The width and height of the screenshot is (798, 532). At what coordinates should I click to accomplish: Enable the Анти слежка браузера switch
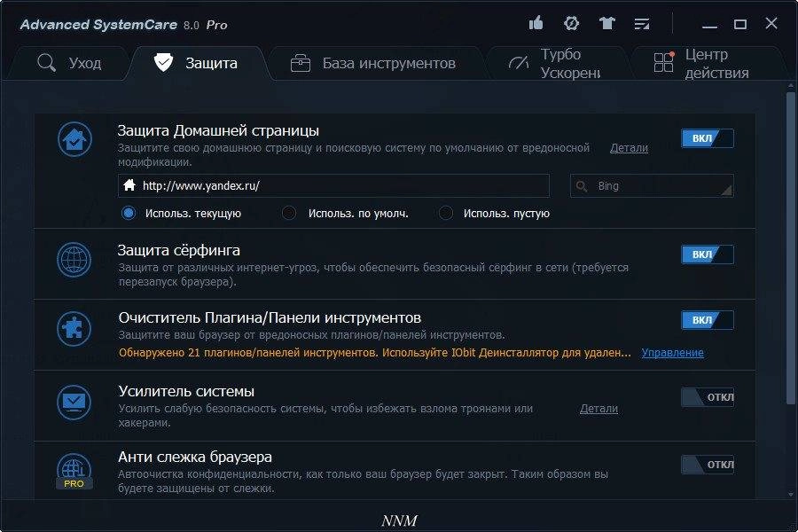708,465
